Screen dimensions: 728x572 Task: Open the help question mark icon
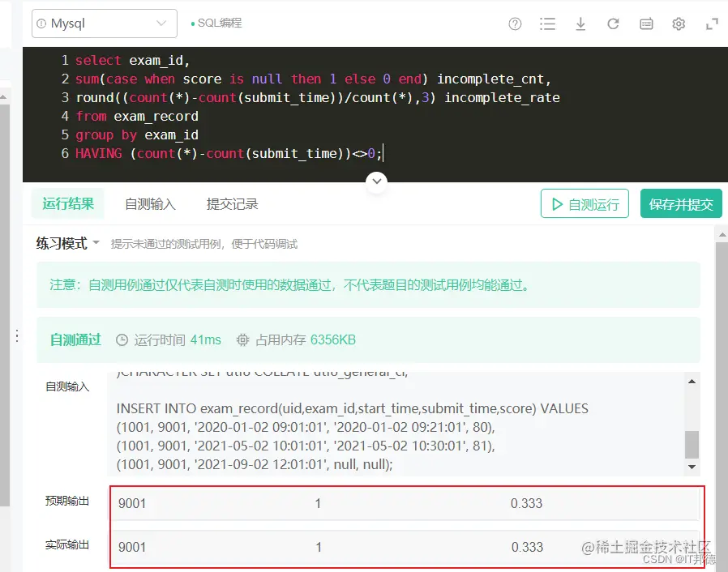pyautogui.click(x=515, y=23)
